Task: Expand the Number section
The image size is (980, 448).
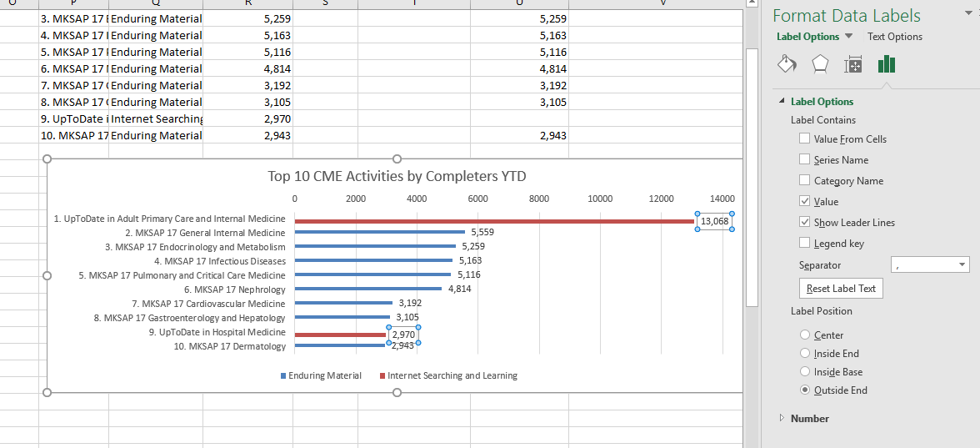Action: tap(782, 418)
